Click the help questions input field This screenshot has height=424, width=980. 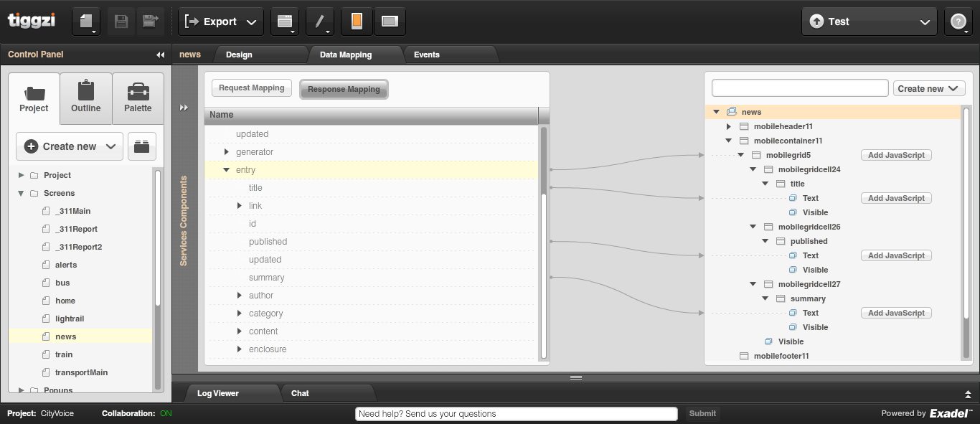tap(517, 413)
